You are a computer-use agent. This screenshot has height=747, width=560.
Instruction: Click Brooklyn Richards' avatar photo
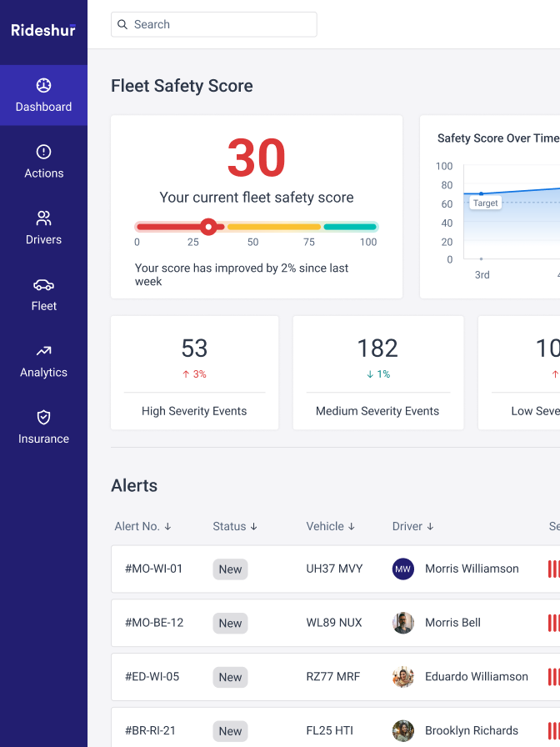coord(402,731)
